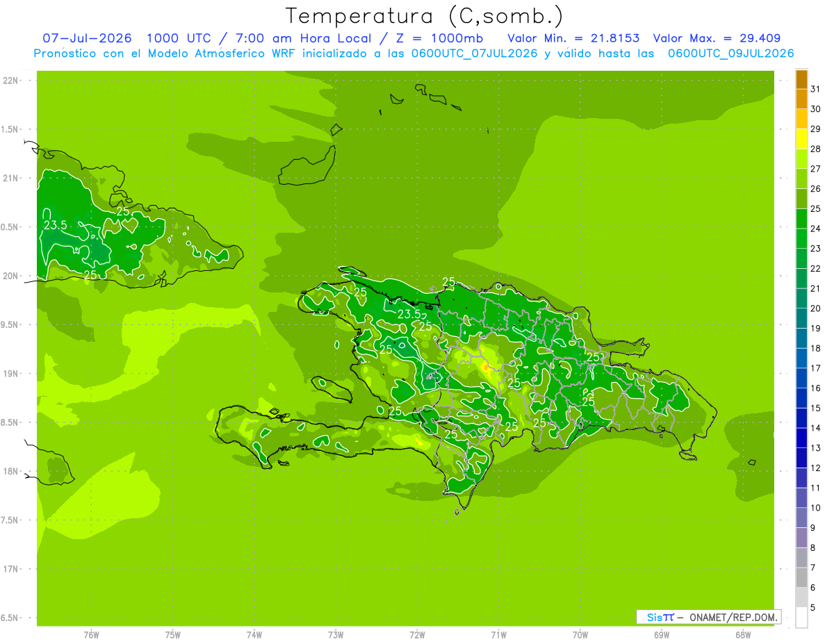
Task: Click the yellow 28 color swatch in legend
Action: (801, 138)
